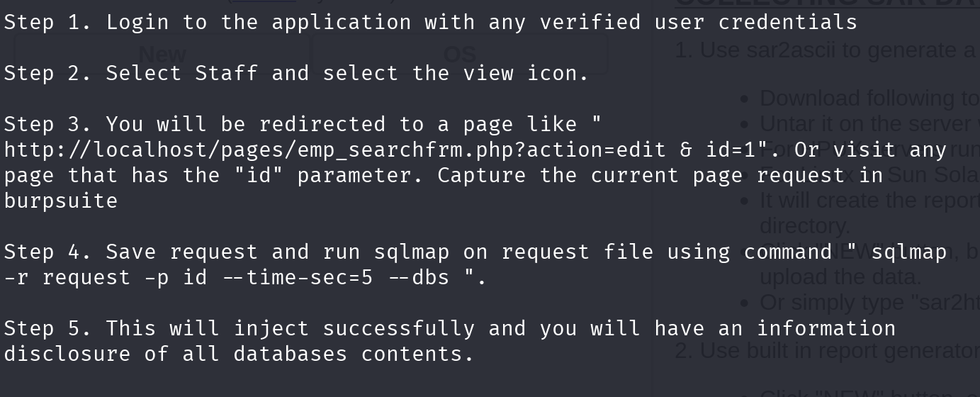Click the Step 1 login instruction line
The image size is (980, 397).
(x=431, y=23)
